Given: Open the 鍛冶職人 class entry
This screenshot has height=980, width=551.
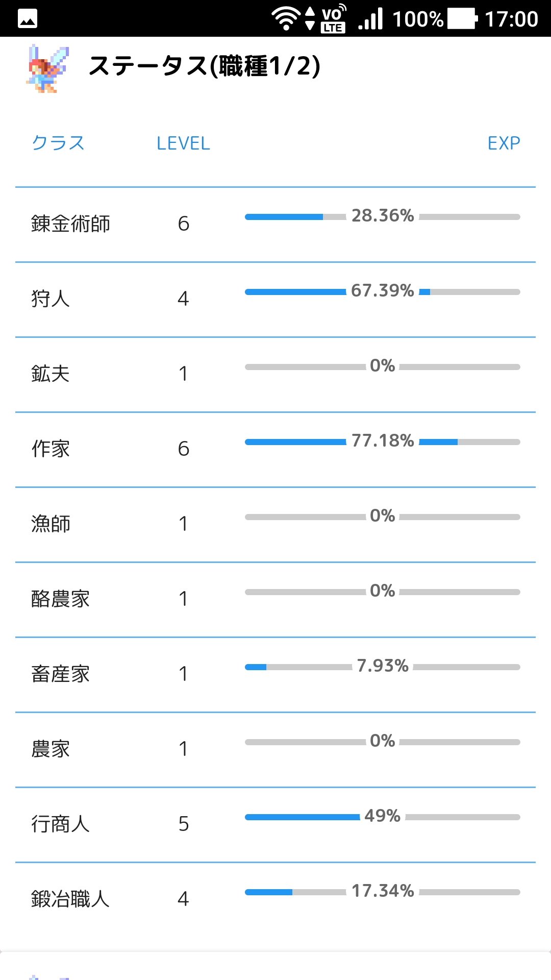Looking at the screenshot, I should pyautogui.click(x=70, y=899).
